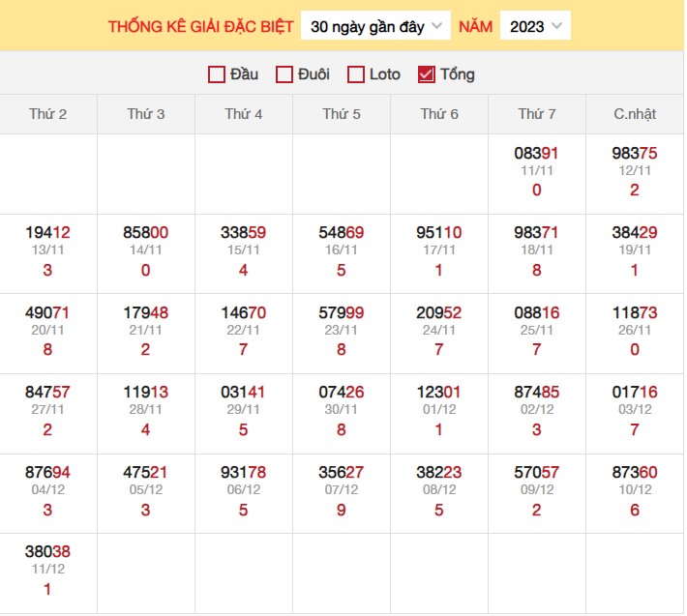Image resolution: width=687 pixels, height=616 pixels.
Task: Click result 12301 dated 01/12
Action: (439, 393)
